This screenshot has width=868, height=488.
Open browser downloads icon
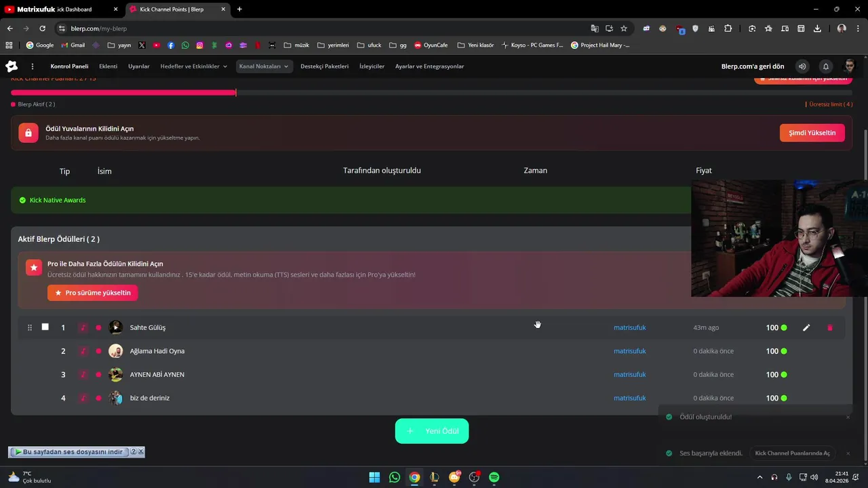tap(817, 28)
